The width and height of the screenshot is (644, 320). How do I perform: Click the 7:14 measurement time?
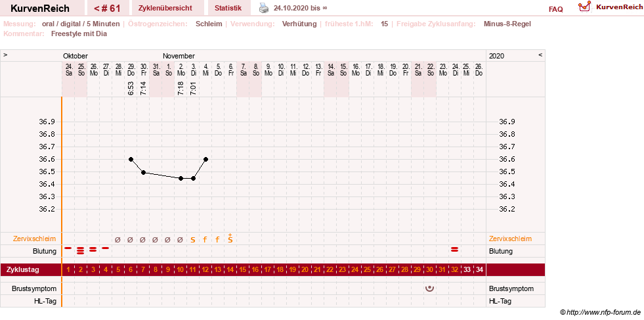143,88
